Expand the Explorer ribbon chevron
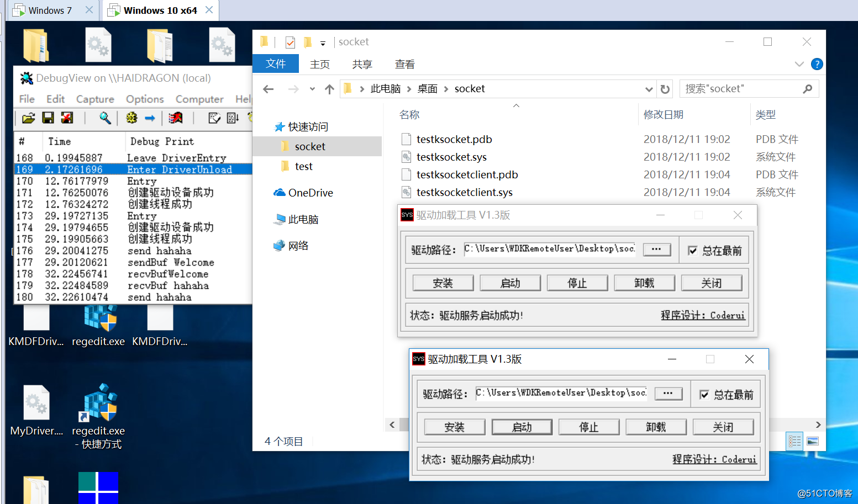Viewport: 858px width, 504px height. tap(799, 64)
